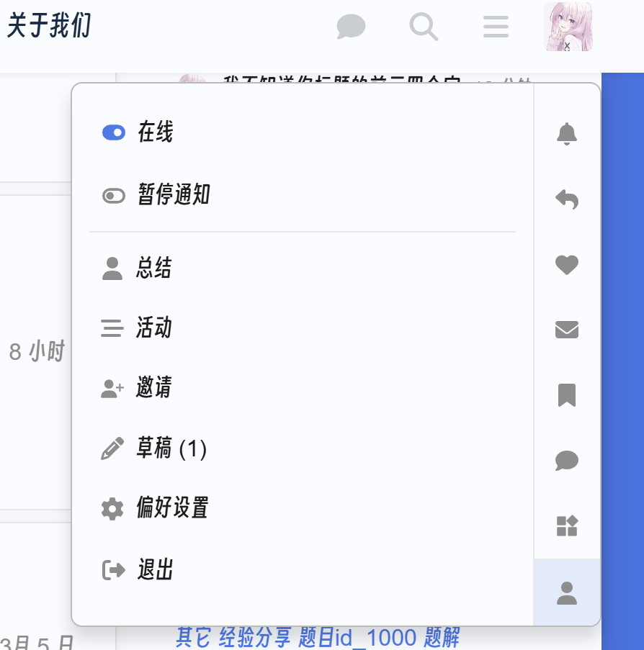Switch to other notifications shapes tab
This screenshot has width=644, height=650.
coord(567,526)
